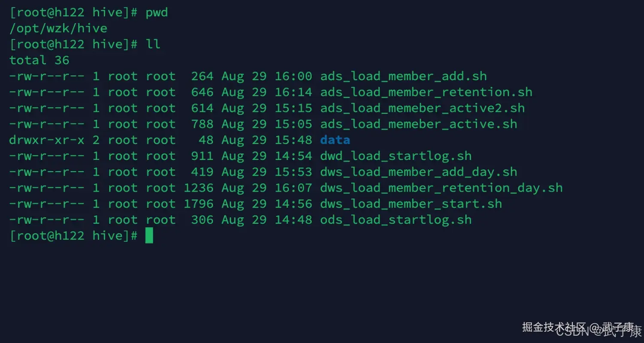This screenshot has width=644, height=343.
Task: Select the dws_load_member_start.sh filename
Action: click(x=411, y=204)
